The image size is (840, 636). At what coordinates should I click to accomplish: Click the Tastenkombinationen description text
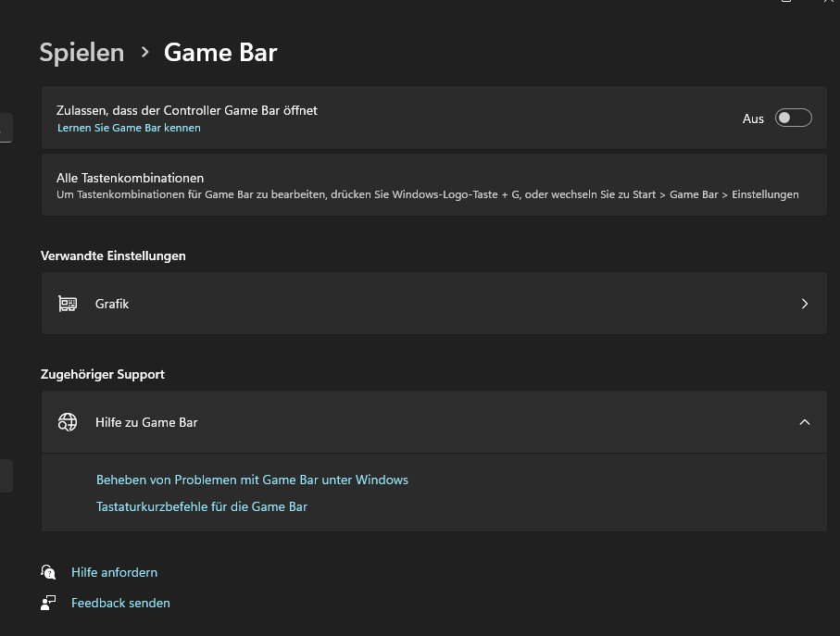428,194
